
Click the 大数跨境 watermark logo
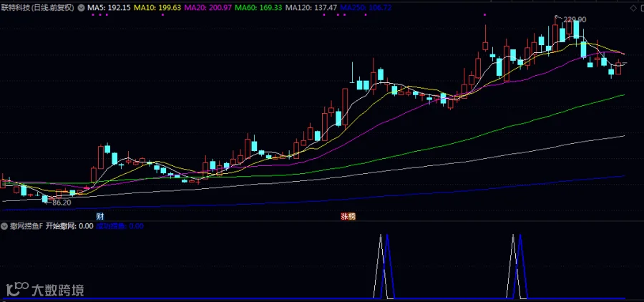[x=45, y=288]
